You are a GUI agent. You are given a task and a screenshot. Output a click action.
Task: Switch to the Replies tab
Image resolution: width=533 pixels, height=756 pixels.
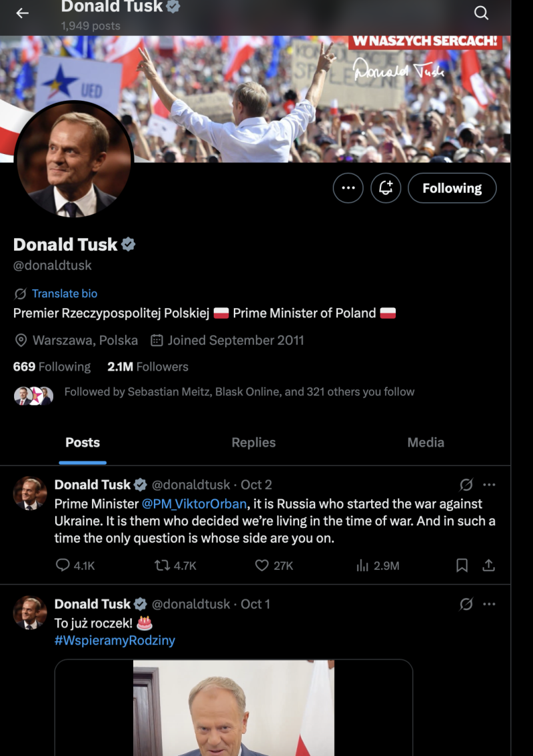pyautogui.click(x=253, y=442)
